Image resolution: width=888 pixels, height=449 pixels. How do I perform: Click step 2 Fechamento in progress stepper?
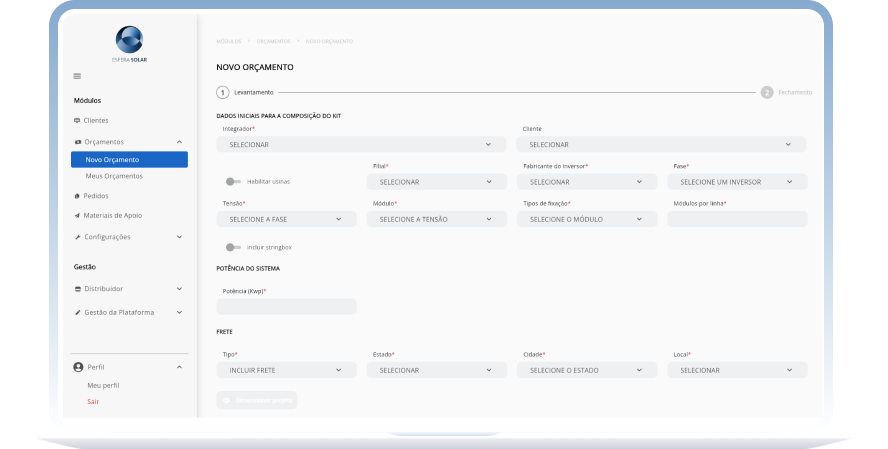pyautogui.click(x=767, y=92)
